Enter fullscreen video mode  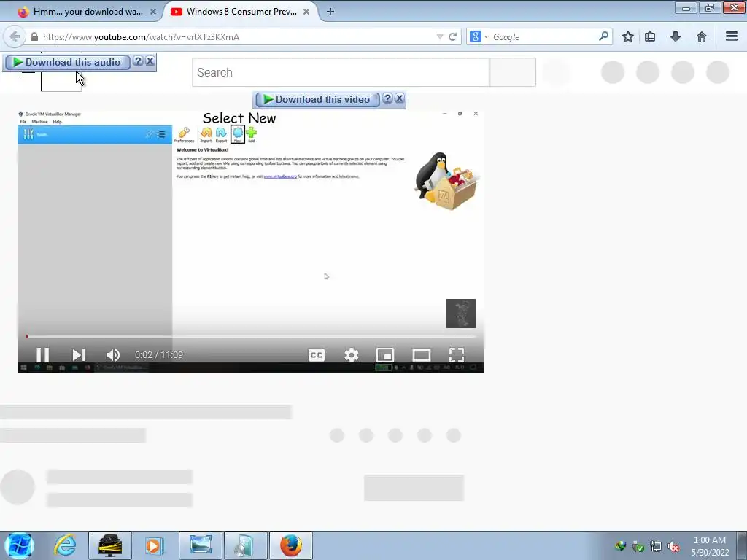tap(457, 355)
